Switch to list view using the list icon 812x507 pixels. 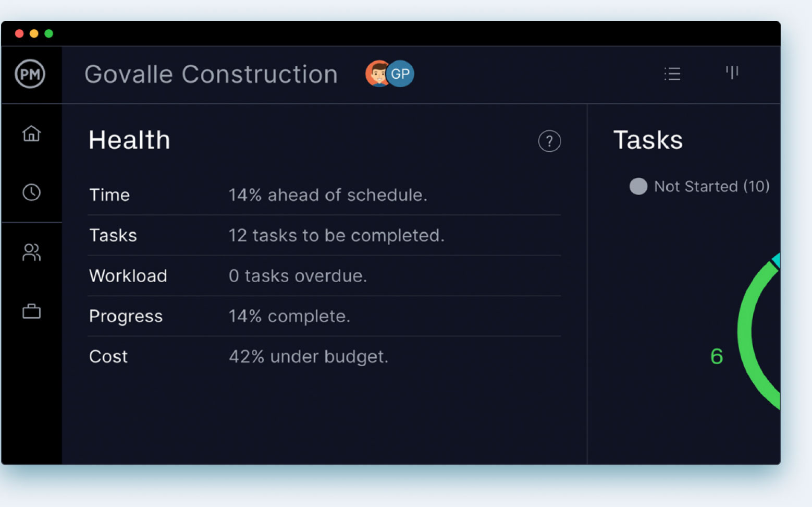pyautogui.click(x=672, y=74)
